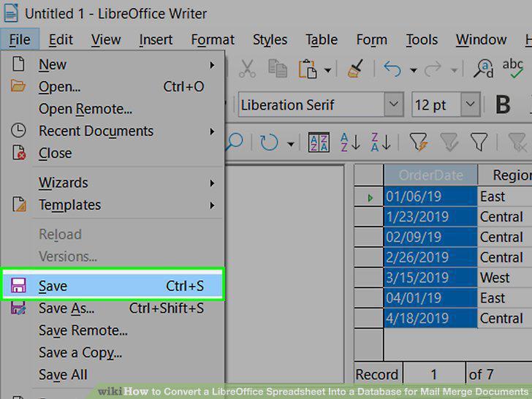Click the West region cell
Viewport: 532px width, 399px height.
pos(505,278)
